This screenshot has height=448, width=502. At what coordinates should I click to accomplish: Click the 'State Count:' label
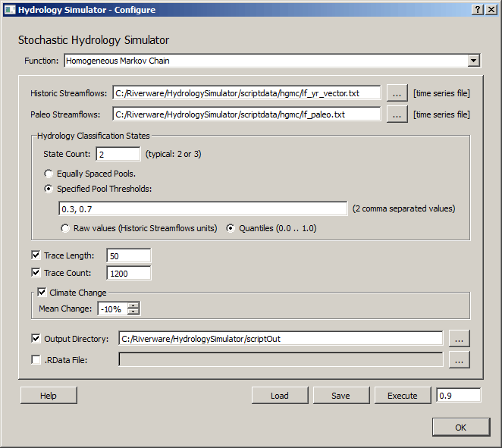click(67, 154)
